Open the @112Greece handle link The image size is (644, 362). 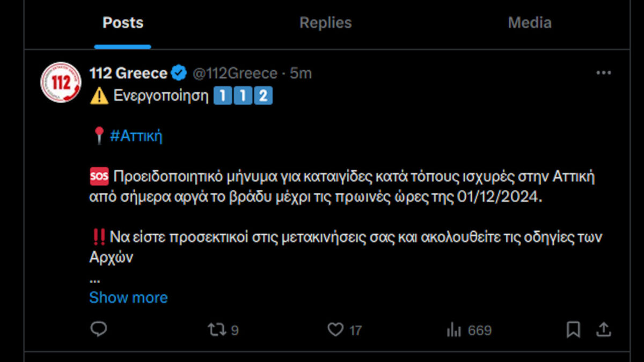[x=235, y=73]
